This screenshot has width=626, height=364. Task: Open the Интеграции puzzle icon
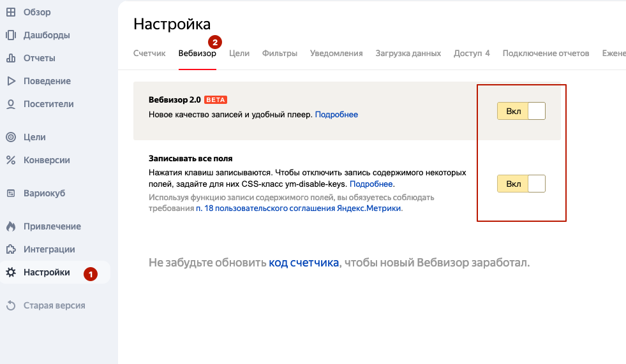click(11, 249)
